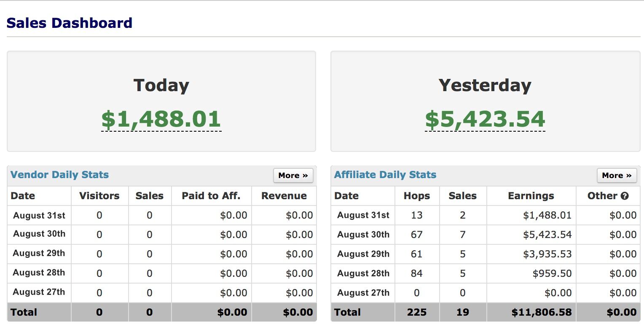Select Date header in Vendor table
This screenshot has height=330, width=644.
click(x=23, y=196)
